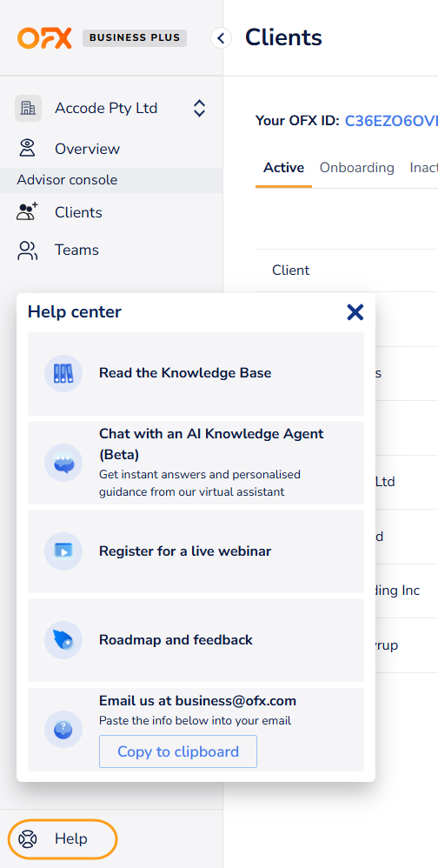This screenshot has width=438, height=868.
Task: Select Register for a live webinar
Action: 196,551
